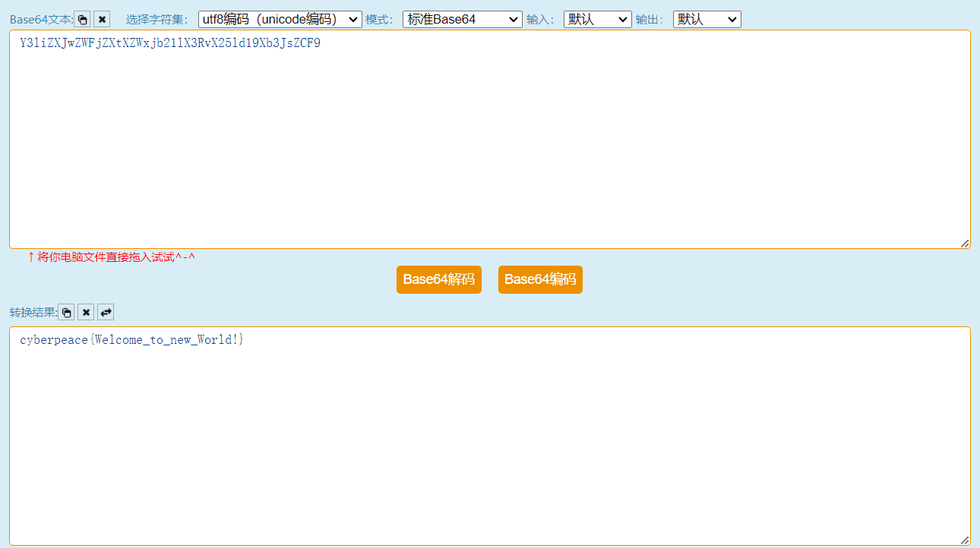Click the Base64解码 button

(x=439, y=279)
